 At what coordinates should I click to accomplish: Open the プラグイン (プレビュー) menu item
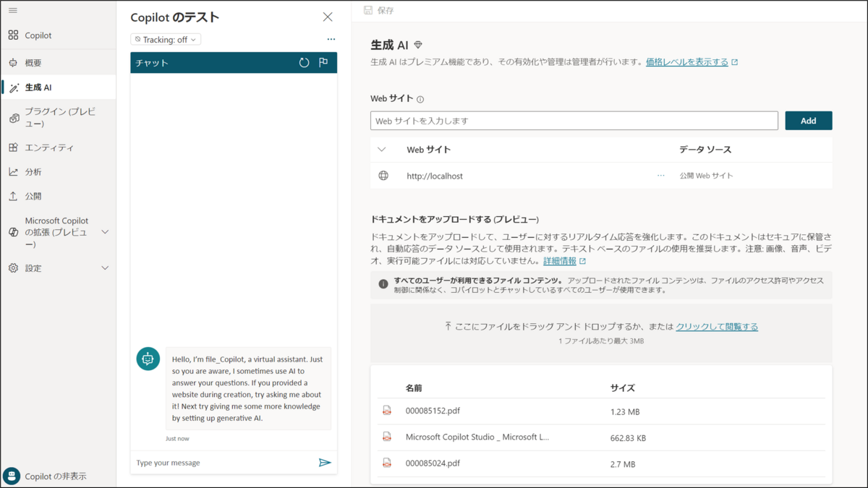tap(58, 118)
